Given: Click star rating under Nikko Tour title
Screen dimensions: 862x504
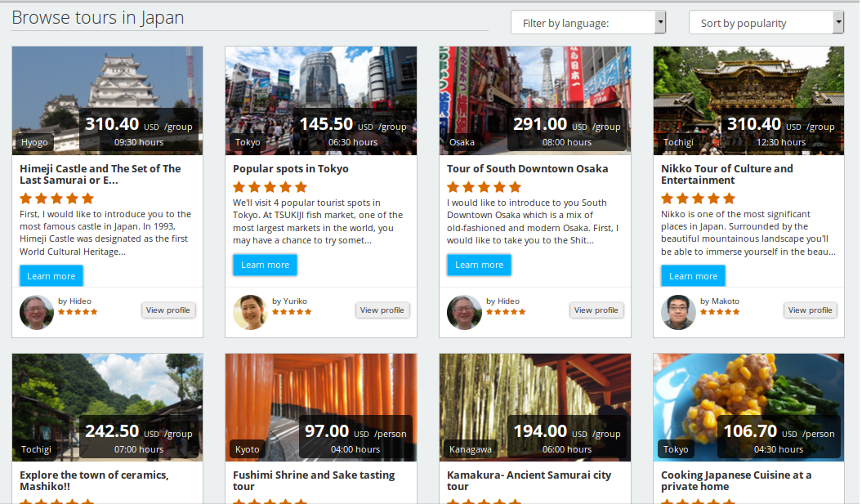Looking at the screenshot, I should tap(698, 198).
